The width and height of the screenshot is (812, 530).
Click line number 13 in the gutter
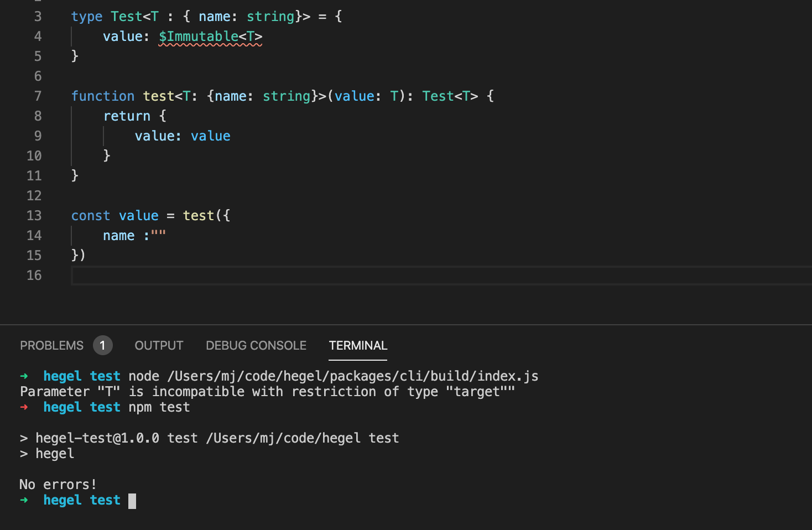tap(34, 215)
